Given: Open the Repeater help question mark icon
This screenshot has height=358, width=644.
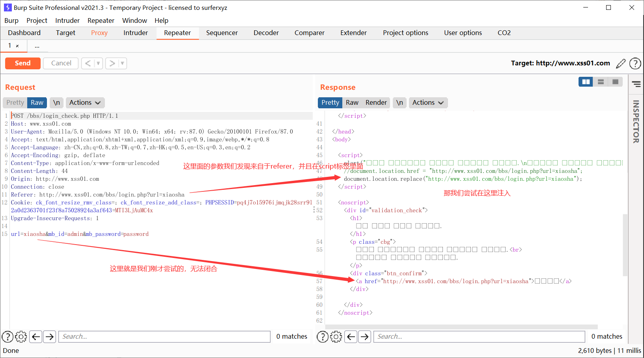Looking at the screenshot, I should [635, 63].
